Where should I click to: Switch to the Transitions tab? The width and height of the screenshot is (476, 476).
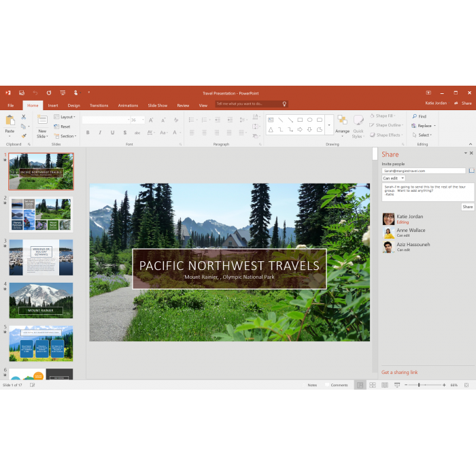99,105
